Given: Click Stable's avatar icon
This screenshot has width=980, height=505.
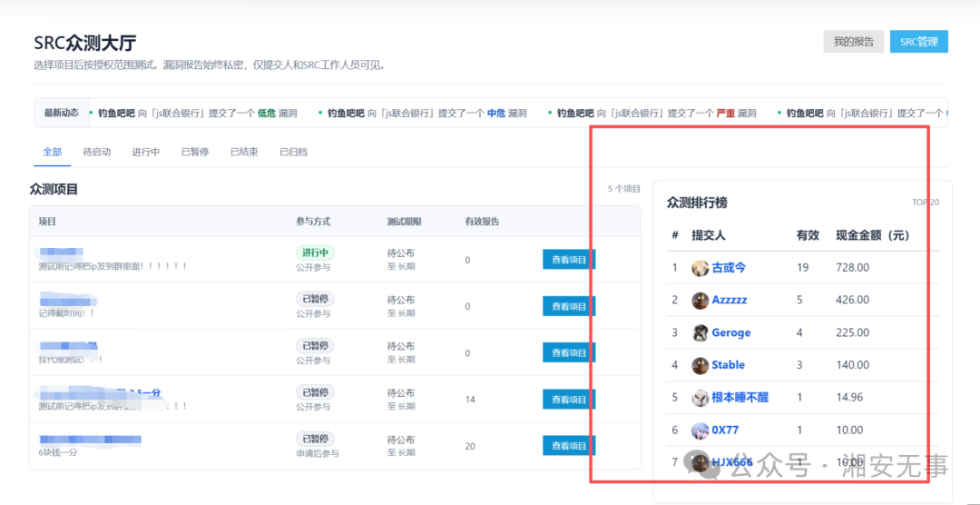Looking at the screenshot, I should [700, 365].
